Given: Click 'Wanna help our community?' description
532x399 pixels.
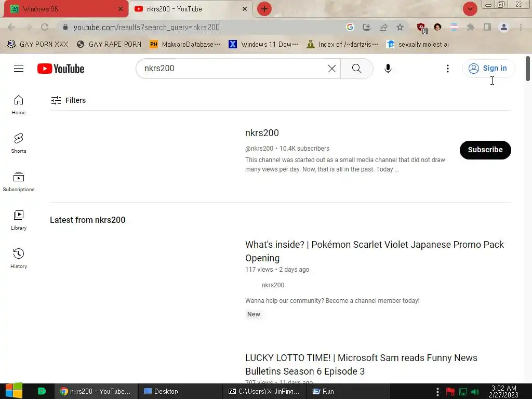Looking at the screenshot, I should coord(332,301).
